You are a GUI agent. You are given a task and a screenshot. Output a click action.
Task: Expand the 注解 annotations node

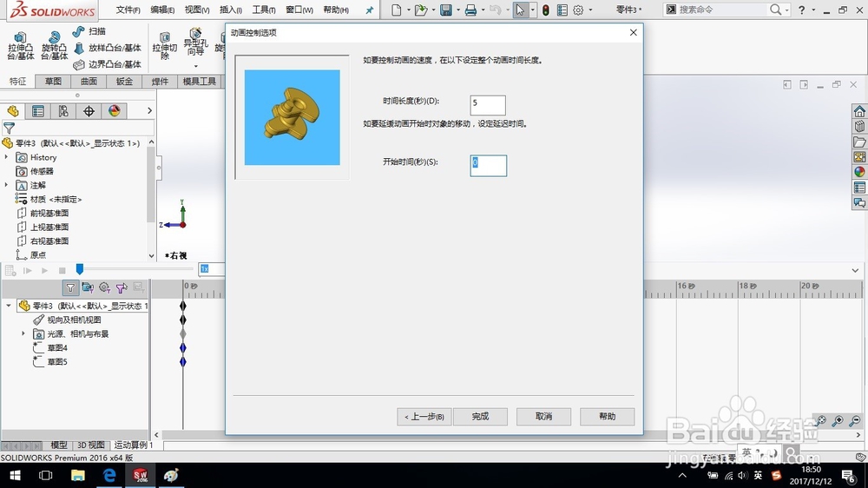point(7,185)
